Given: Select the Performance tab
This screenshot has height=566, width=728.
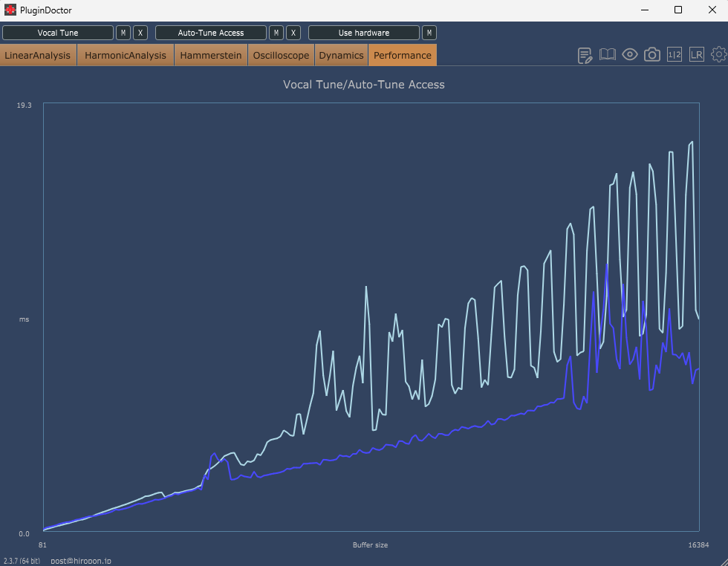Looking at the screenshot, I should 403,55.
